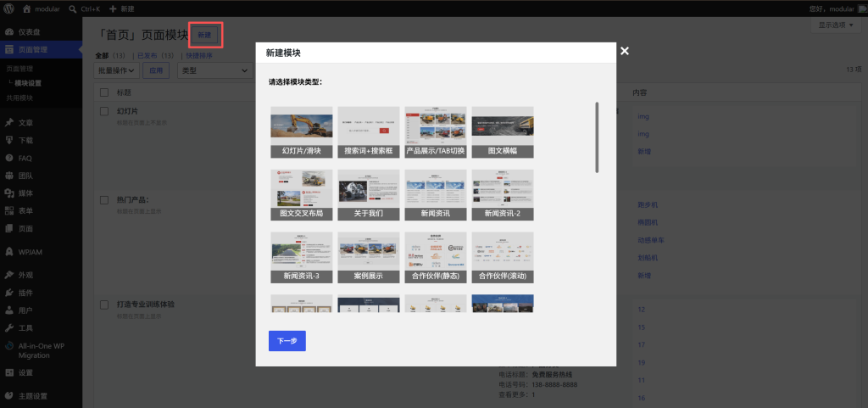Click the 应用 apply button
The height and width of the screenshot is (408, 868).
coord(156,71)
